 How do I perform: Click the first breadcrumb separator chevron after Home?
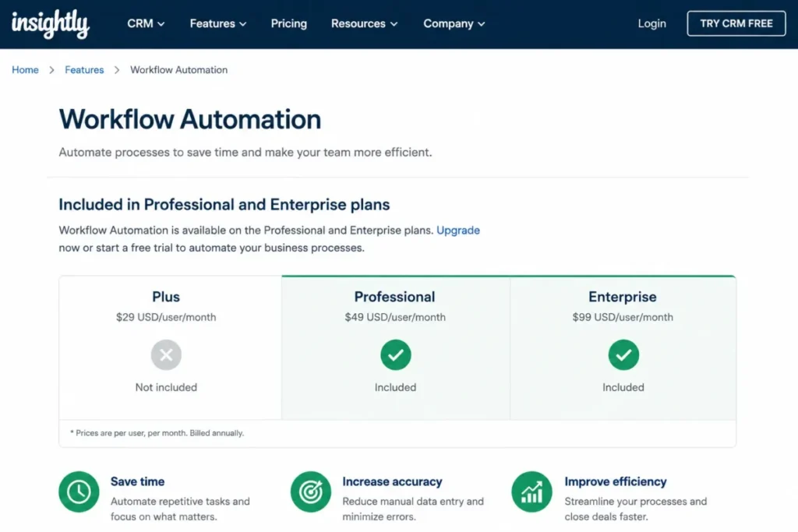coord(51,70)
